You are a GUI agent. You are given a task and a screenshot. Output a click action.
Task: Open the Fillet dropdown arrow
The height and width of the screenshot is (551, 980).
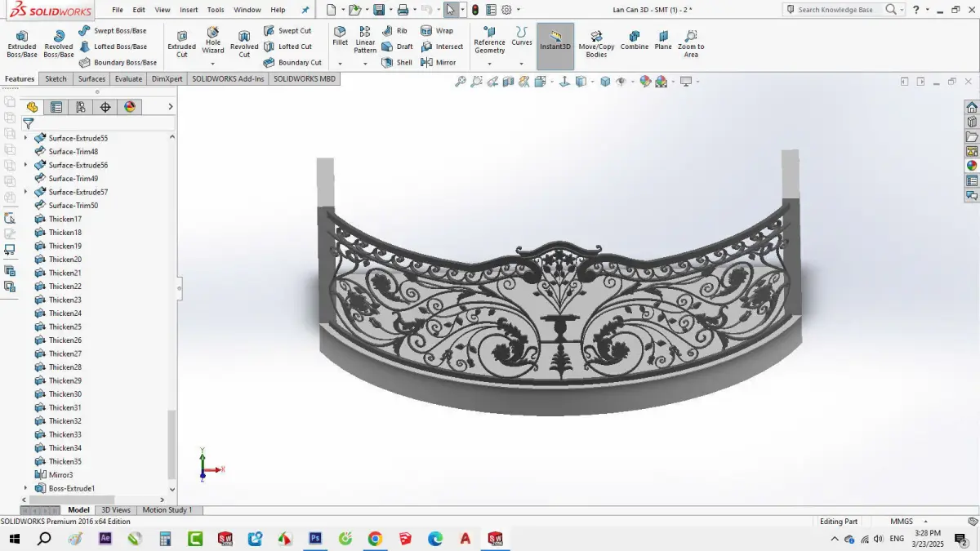[x=340, y=64]
